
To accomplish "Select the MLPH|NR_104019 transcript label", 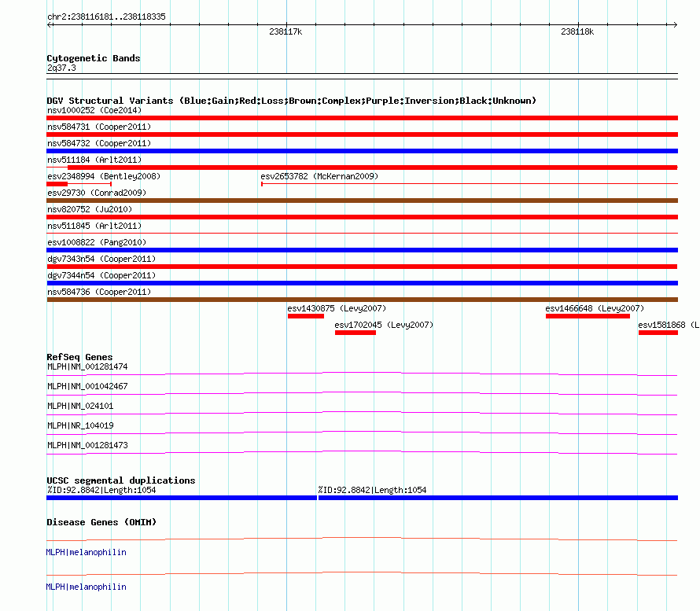I will pos(80,425).
